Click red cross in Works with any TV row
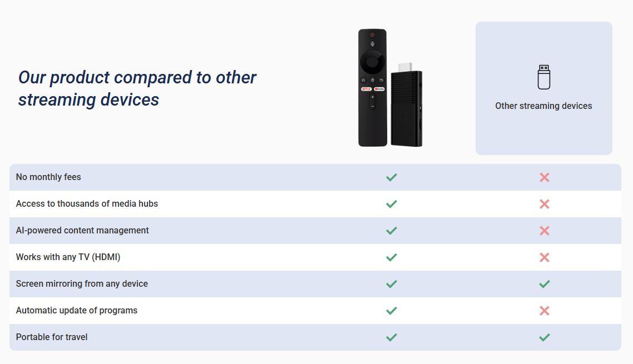The height and width of the screenshot is (364, 633). 544,257
